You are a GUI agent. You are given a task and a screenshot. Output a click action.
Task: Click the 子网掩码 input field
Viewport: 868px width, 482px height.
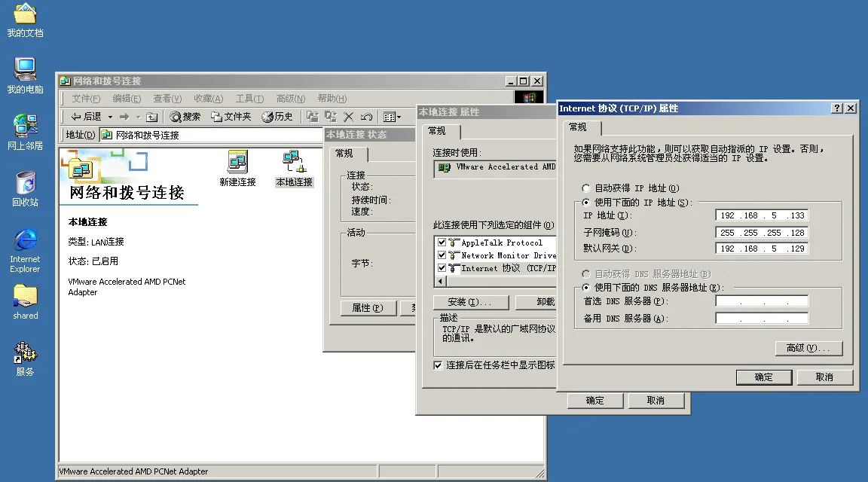coord(762,233)
